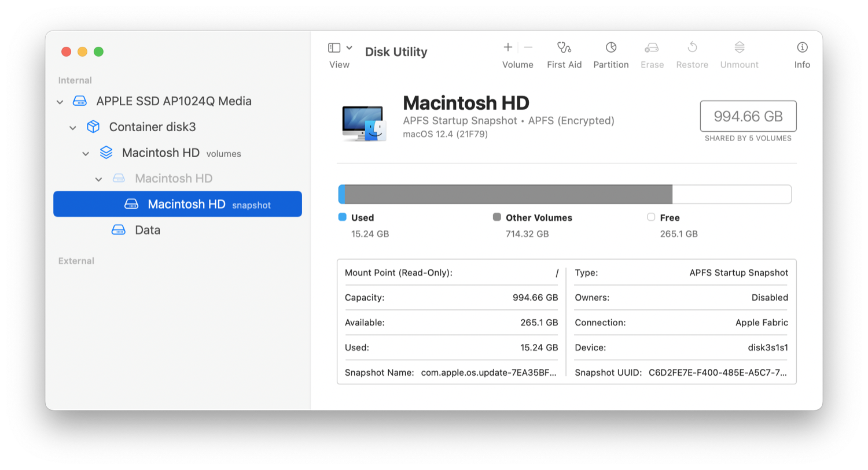The height and width of the screenshot is (470, 868).
Task: Click the Macintosh HD title heading
Action: tap(466, 103)
